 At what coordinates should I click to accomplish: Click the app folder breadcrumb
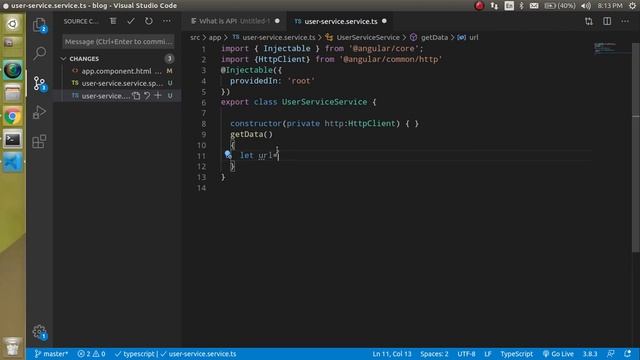click(215, 37)
